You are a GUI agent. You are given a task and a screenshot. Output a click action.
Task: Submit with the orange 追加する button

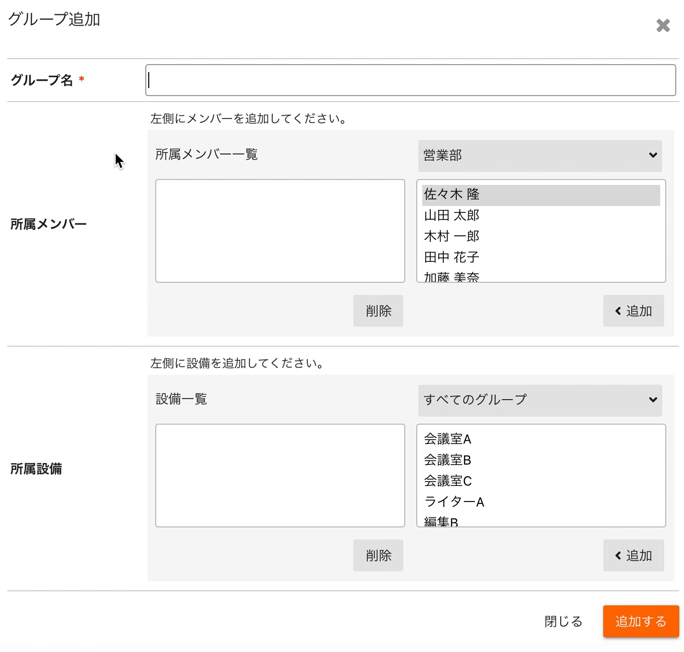(640, 621)
